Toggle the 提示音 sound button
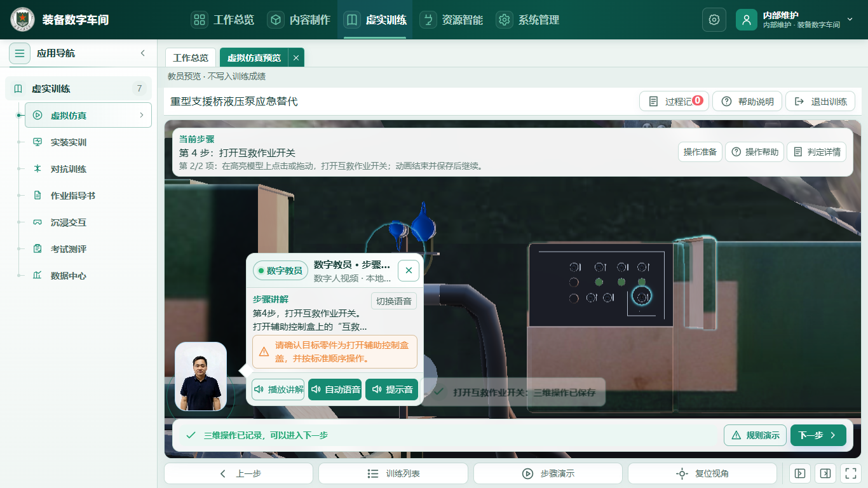 (391, 390)
